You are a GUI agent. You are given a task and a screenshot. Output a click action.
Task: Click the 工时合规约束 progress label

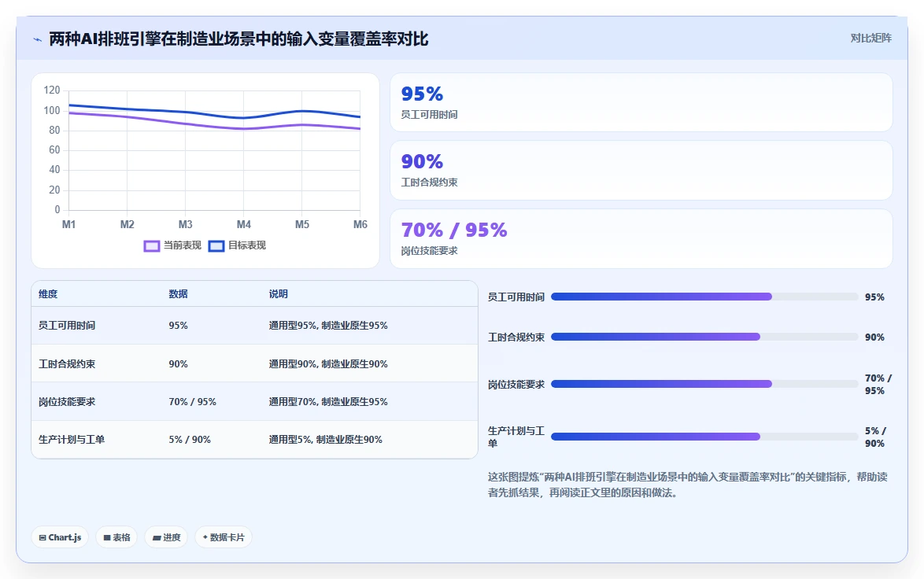(516, 337)
